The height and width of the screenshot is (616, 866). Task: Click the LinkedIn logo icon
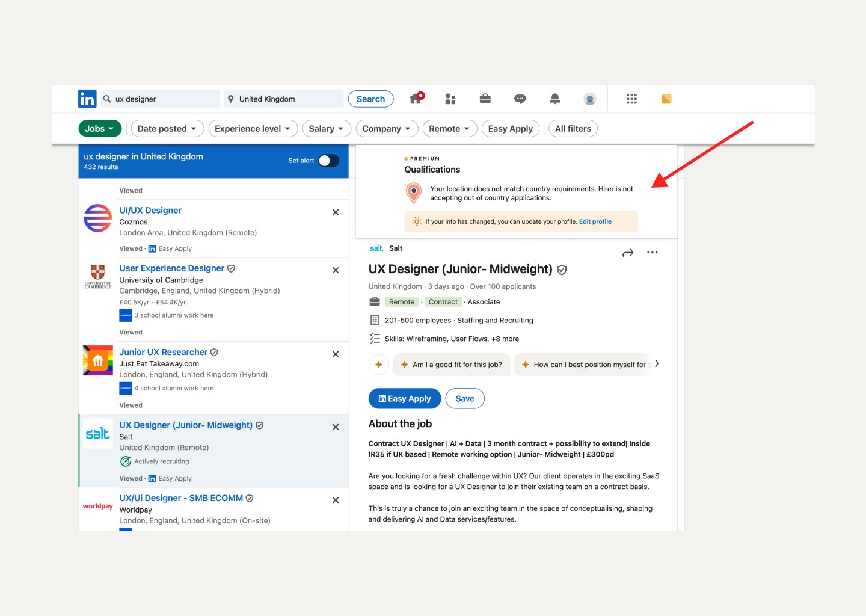[87, 99]
